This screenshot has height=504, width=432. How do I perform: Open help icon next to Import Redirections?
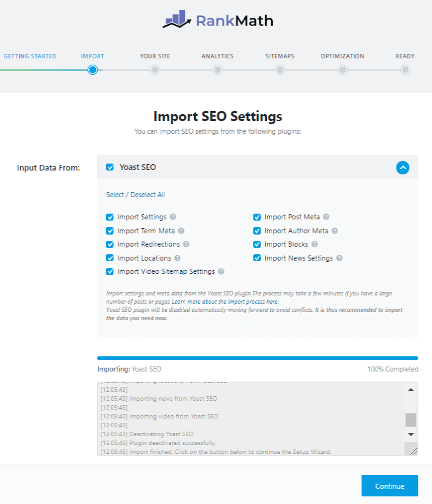[187, 244]
